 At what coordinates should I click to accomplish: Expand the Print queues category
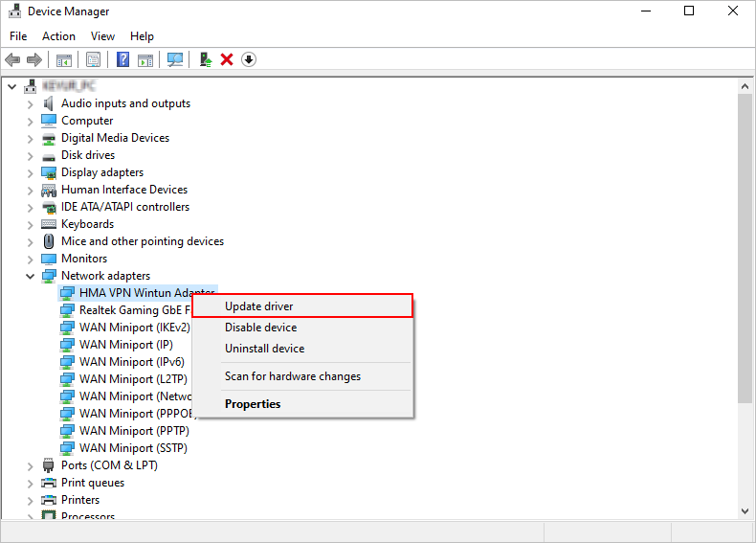(30, 484)
